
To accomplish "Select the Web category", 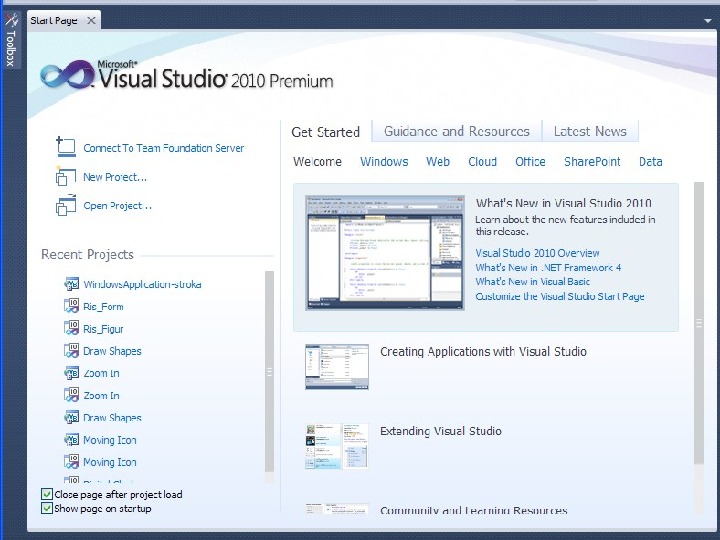I will [438, 162].
